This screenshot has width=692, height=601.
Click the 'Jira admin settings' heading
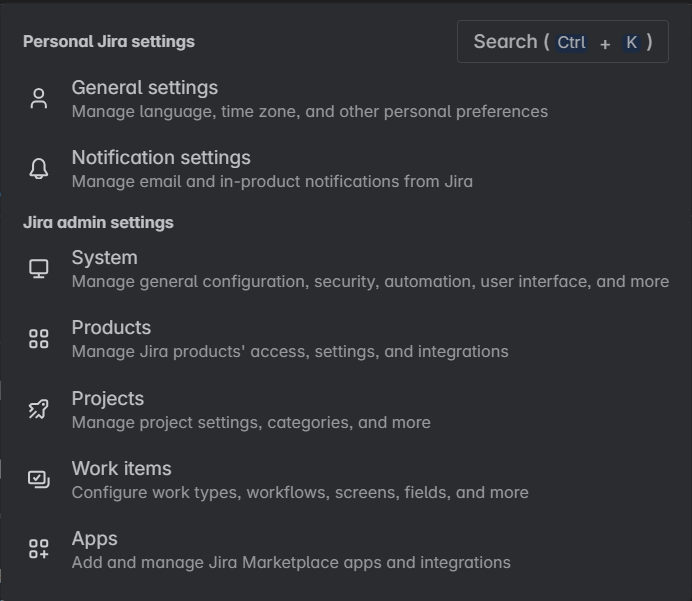point(98,222)
